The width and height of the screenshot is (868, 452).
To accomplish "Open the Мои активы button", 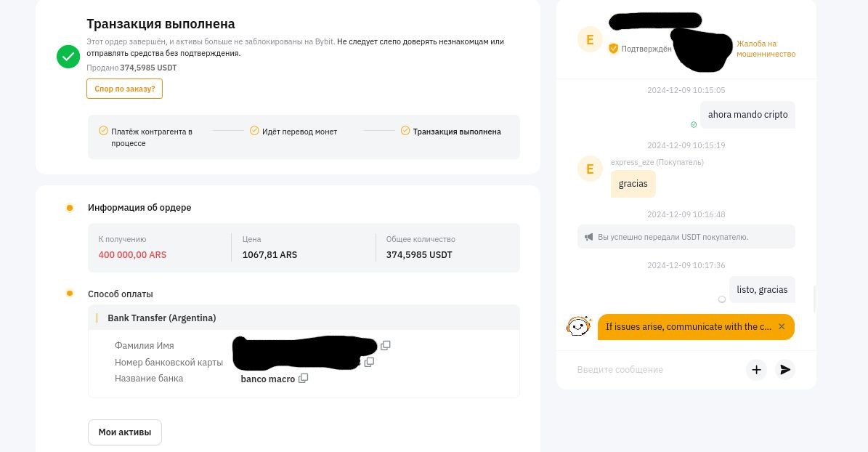I will (124, 432).
